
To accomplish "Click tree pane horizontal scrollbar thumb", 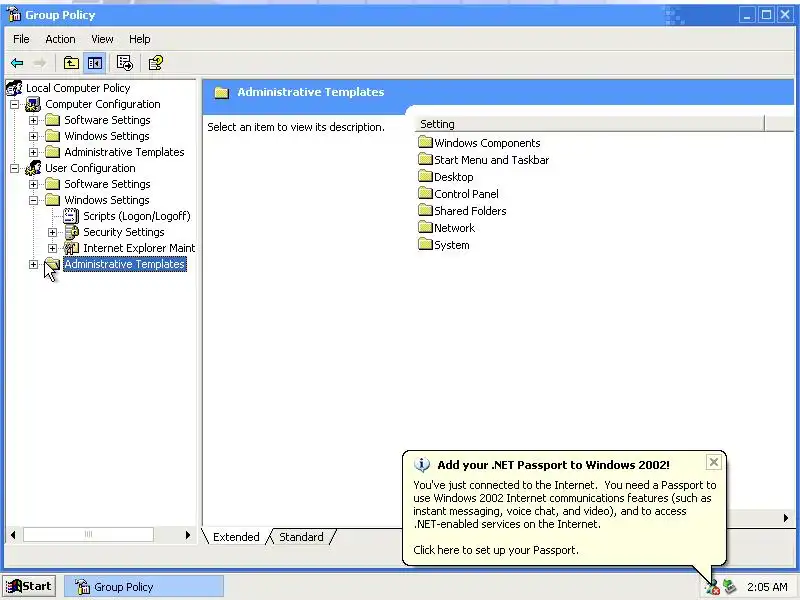I will pos(88,534).
